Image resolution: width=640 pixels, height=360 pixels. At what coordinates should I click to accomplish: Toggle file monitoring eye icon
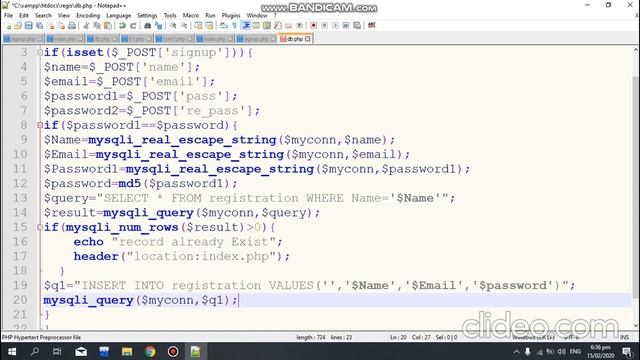(299, 25)
